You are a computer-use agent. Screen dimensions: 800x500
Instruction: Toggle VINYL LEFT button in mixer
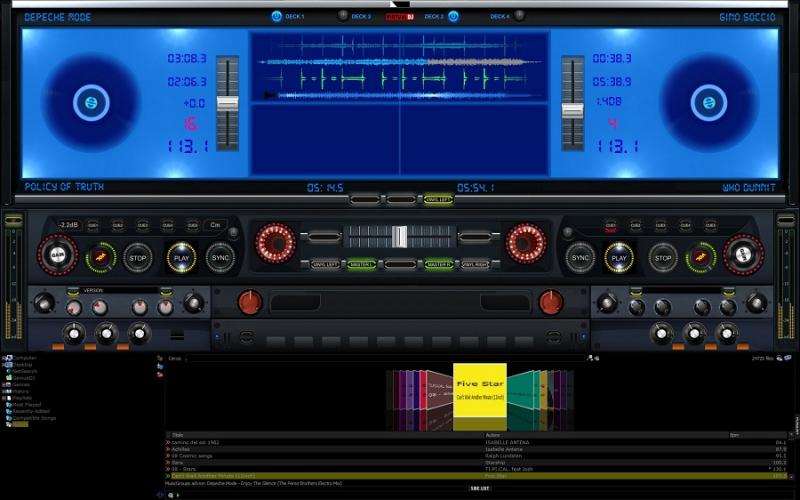(x=325, y=264)
